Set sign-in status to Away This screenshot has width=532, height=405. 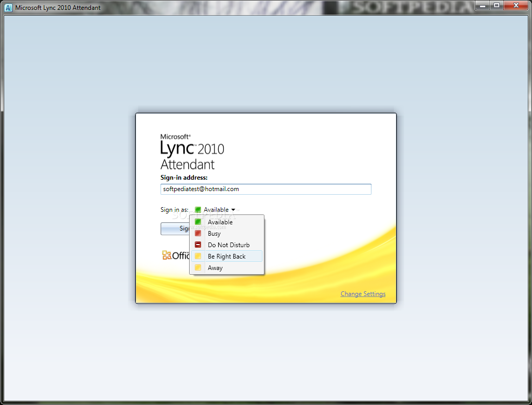click(227, 267)
